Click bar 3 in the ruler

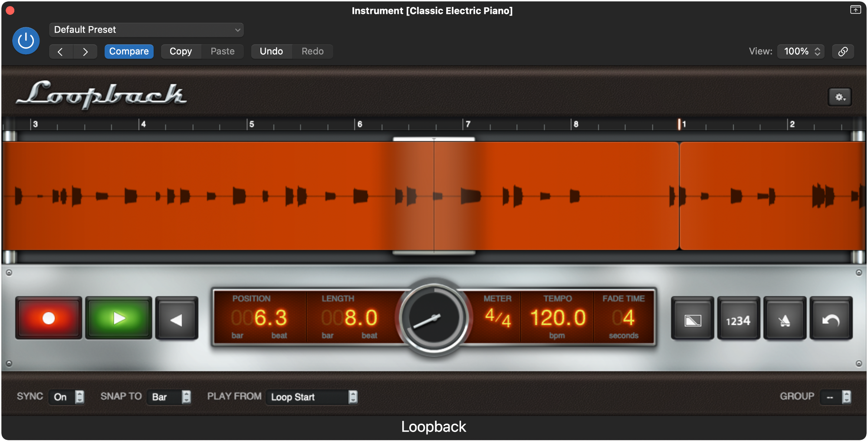point(35,124)
